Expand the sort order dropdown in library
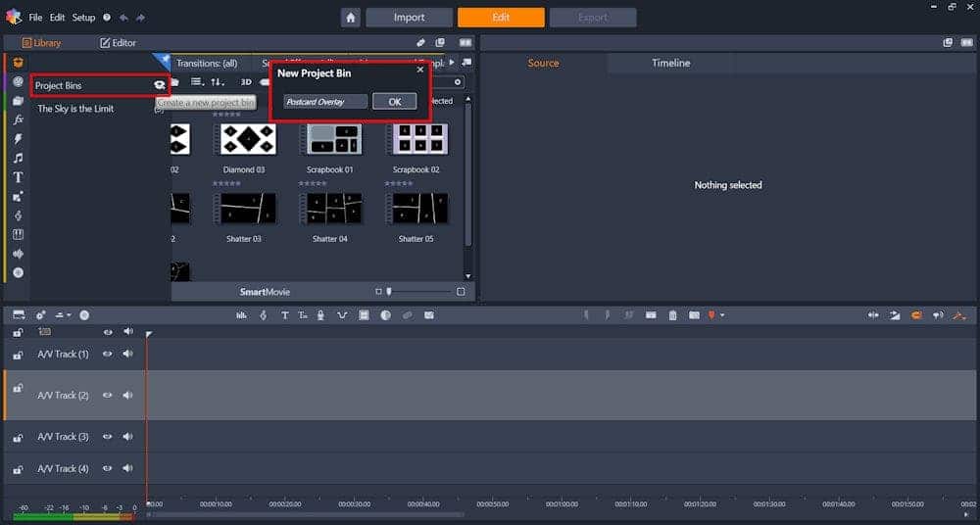980x525 pixels. coord(219,82)
